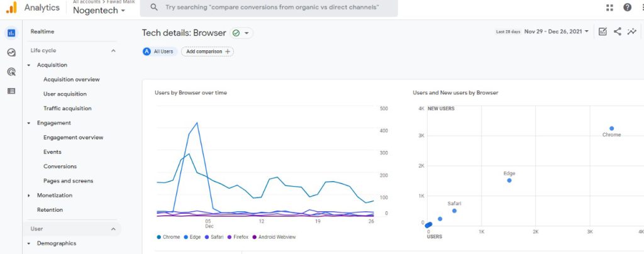Viewport: 644px width, 254px height.
Task: Collapse the User section chevron
Action: point(113,229)
